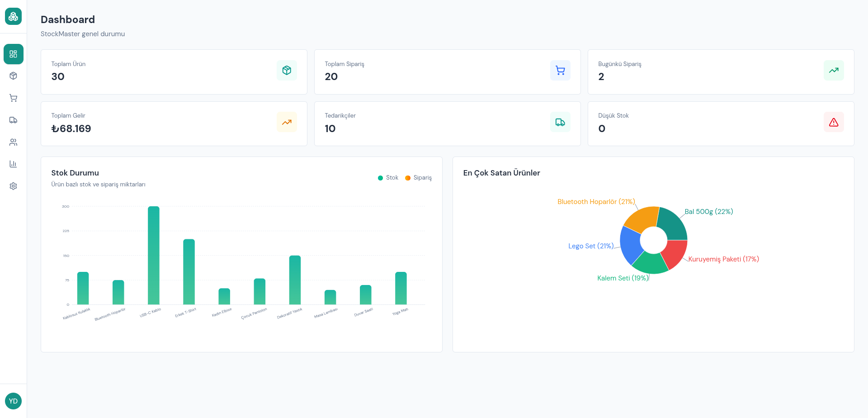Click the StockMaster logo icon
The width and height of the screenshot is (868, 418).
point(13,17)
